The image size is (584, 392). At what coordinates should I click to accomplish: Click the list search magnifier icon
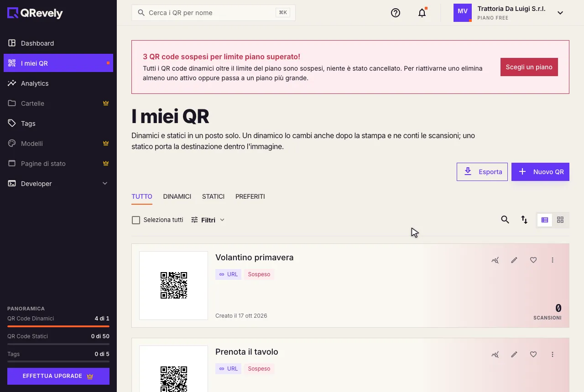click(505, 220)
